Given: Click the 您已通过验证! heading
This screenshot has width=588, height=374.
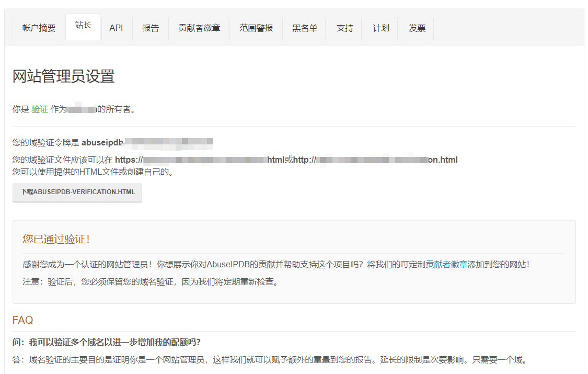Looking at the screenshot, I should 56,239.
